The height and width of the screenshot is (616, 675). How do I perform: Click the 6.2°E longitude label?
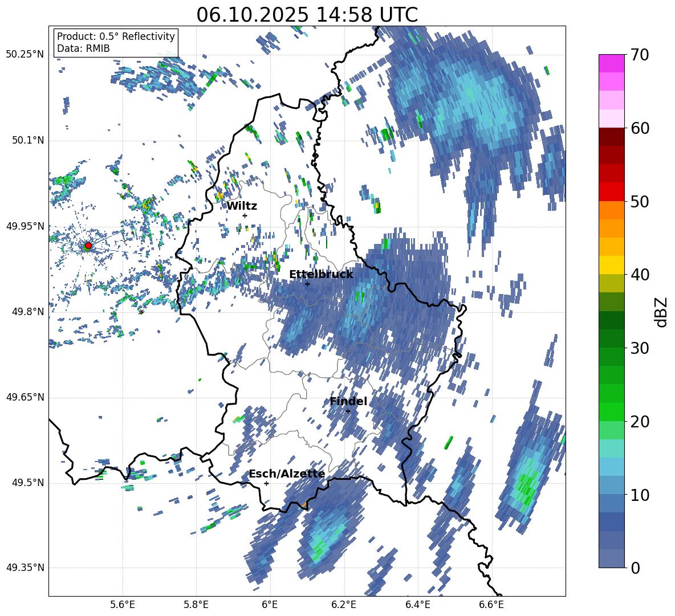click(x=344, y=605)
